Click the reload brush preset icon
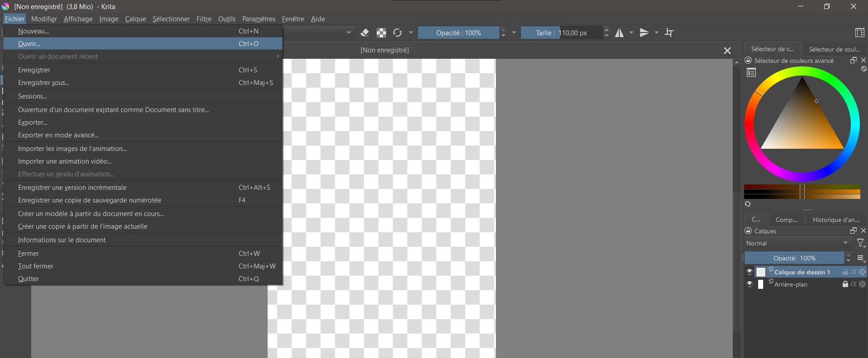Image resolution: width=868 pixels, height=358 pixels. point(397,33)
